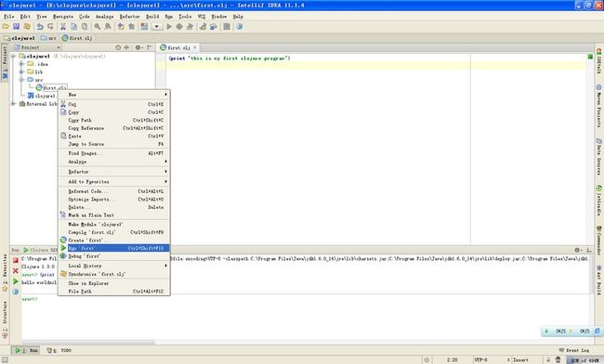Hide the Project panel with pin icon
Screen dimensions: 604x364
pyautogui.click(x=149, y=47)
